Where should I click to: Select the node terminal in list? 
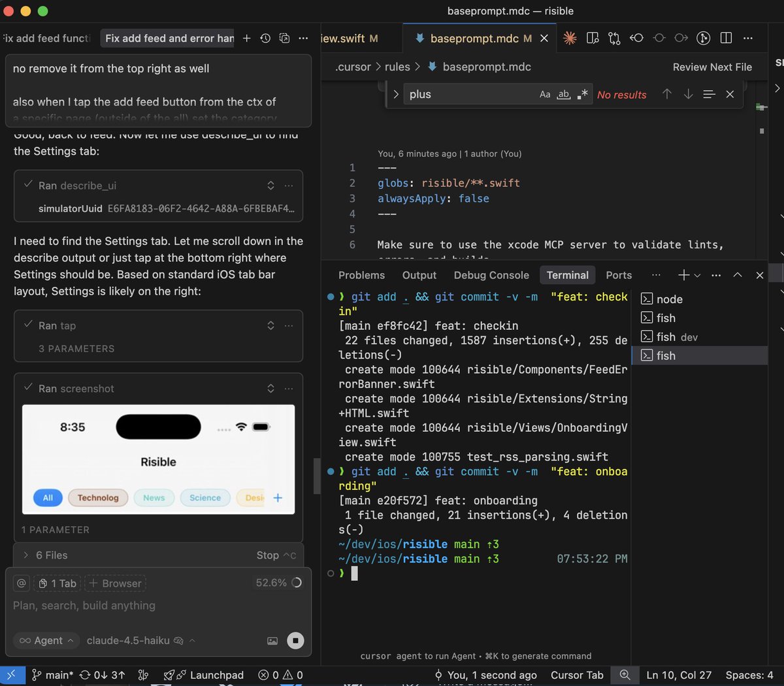(699, 299)
